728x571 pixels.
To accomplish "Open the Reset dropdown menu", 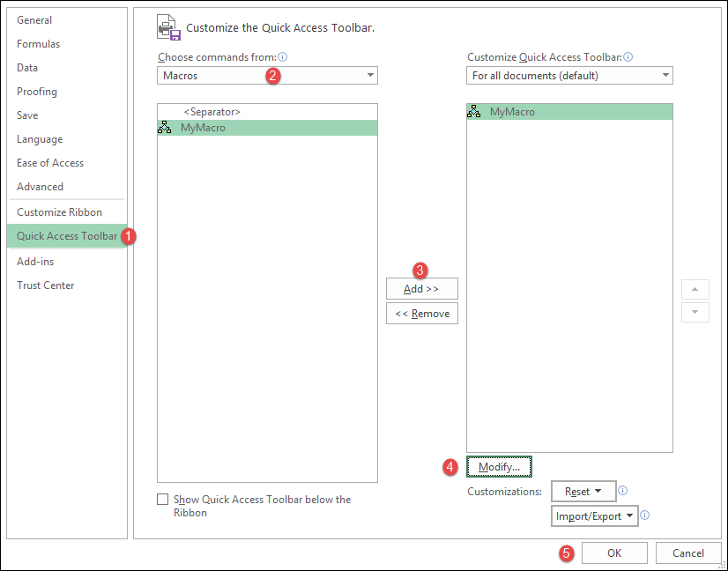I will click(583, 491).
